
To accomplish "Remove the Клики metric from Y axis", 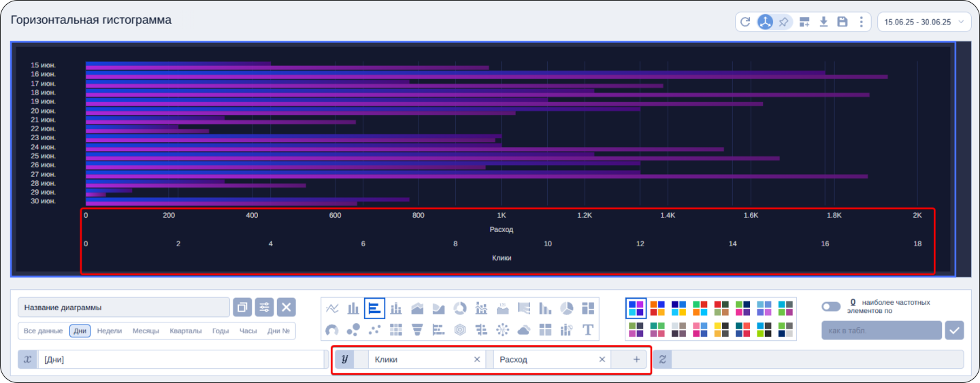I will (477, 359).
